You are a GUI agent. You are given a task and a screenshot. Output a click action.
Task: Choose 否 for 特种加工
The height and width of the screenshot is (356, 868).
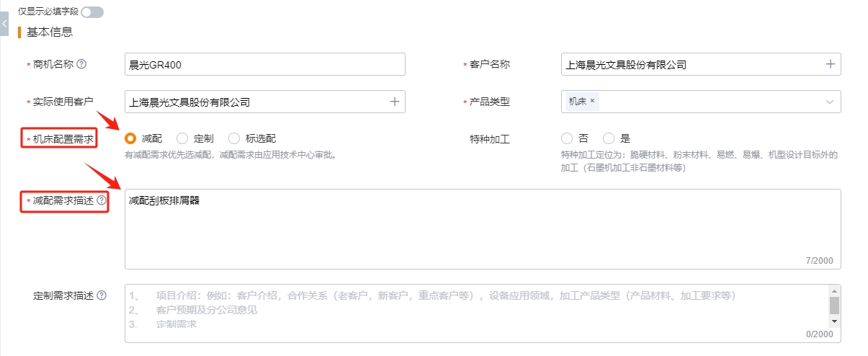point(567,138)
